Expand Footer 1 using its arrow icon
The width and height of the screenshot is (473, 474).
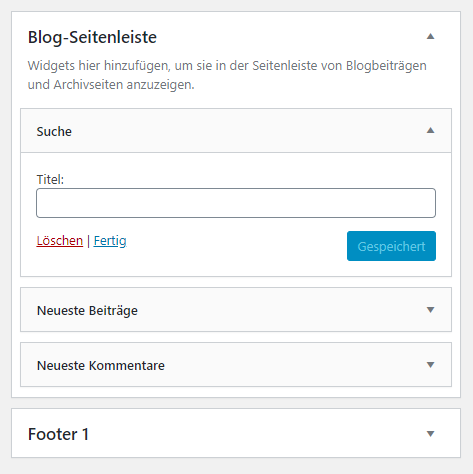pos(430,434)
